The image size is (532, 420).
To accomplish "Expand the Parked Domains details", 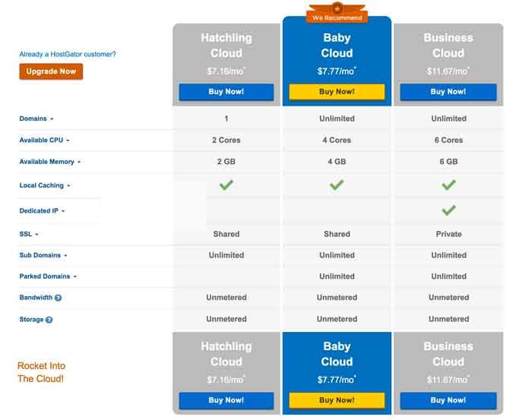I will pos(48,276).
